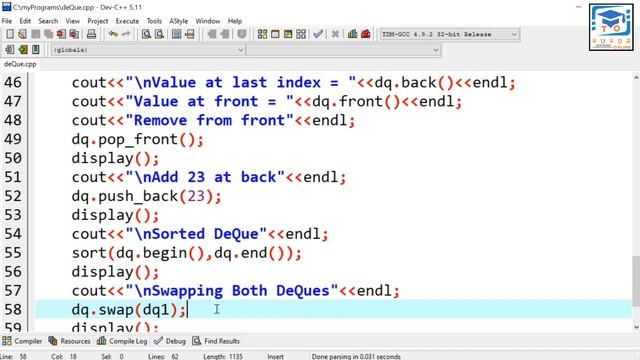The width and height of the screenshot is (640, 360).
Task: Click the "Insert" mode status bar entry
Action: [x=276, y=356]
